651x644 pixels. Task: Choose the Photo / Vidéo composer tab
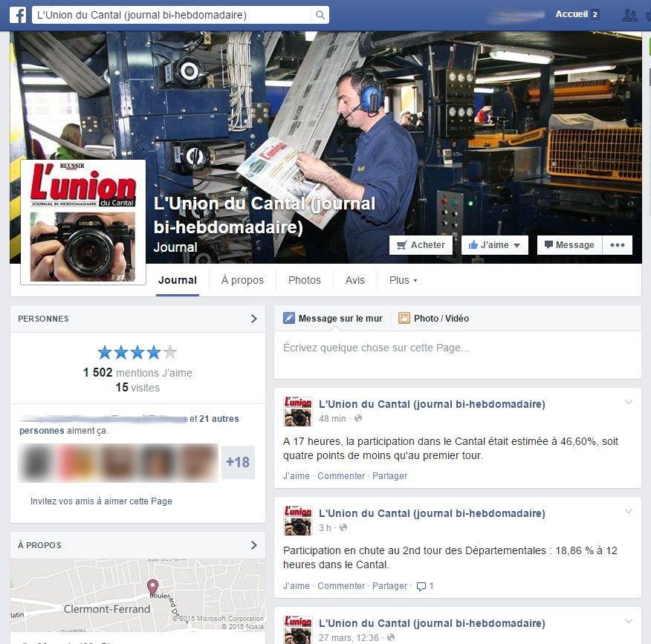coord(434,318)
